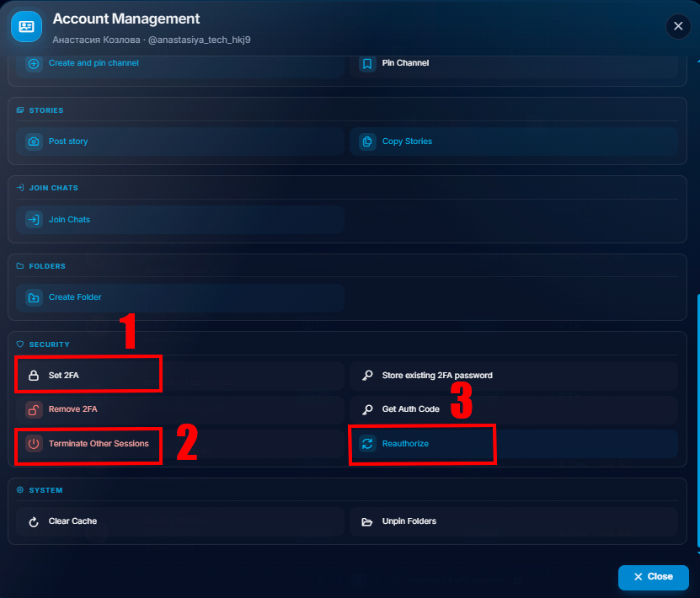700x598 pixels.
Task: Request Get Auth Code
Action: point(514,409)
